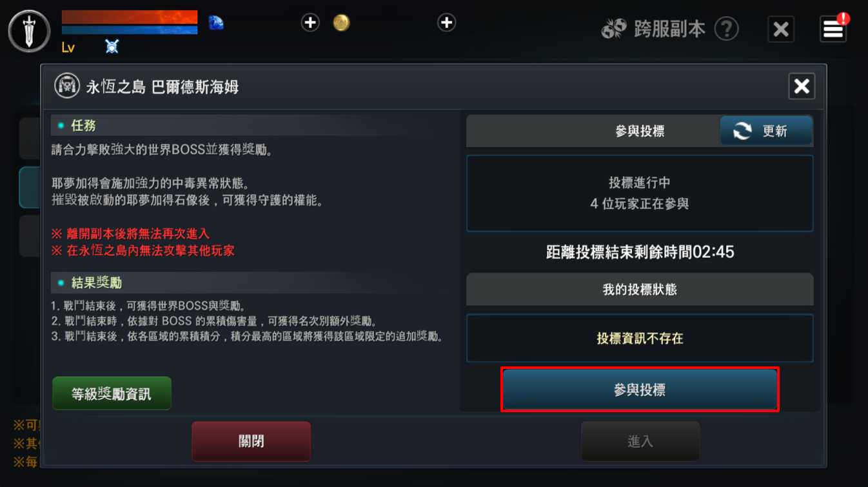Click the red 關閉 button
The height and width of the screenshot is (487, 868).
point(252,442)
